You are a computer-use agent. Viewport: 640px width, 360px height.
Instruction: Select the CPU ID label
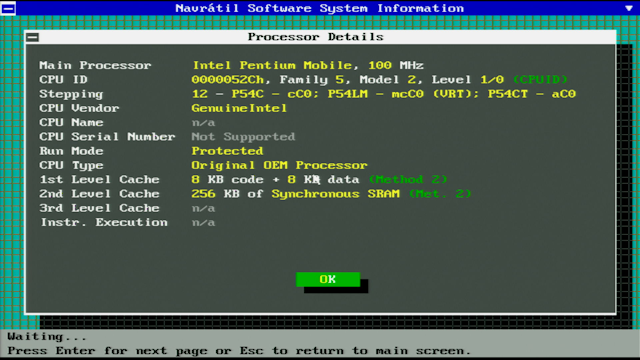coord(63,80)
